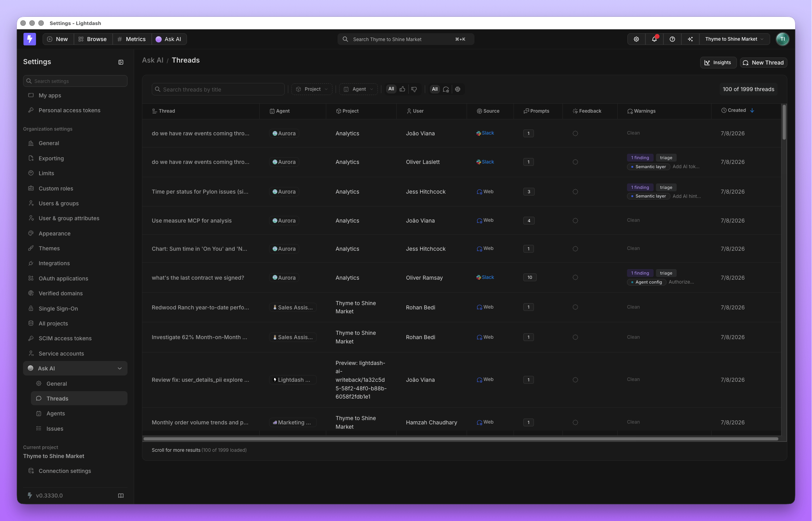Filter threads by Web source
Viewport: 812px width, 521px height.
446,89
